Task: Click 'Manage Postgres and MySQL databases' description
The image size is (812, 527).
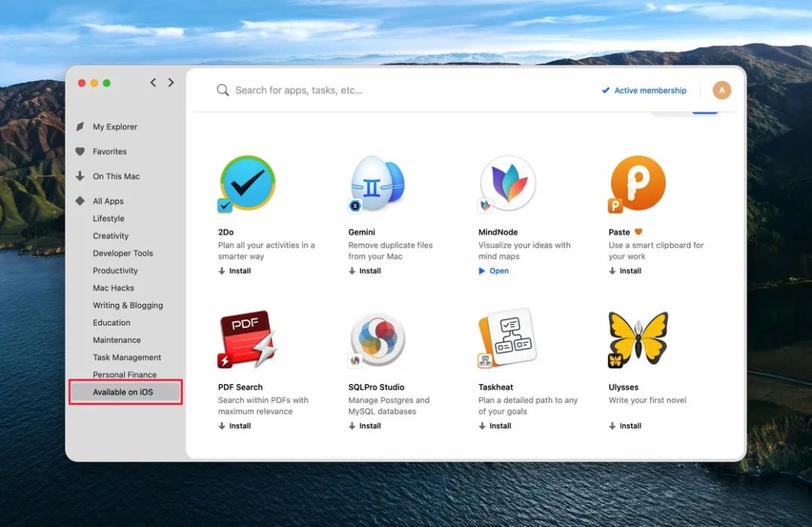Action: [x=389, y=406]
